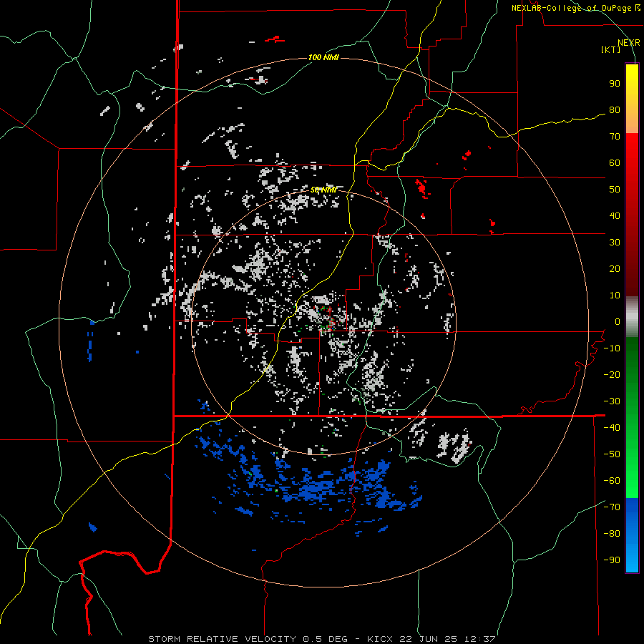Select the 60 value on velocity scale
Image resolution: width=644 pixels, height=644 pixels.
615,163
